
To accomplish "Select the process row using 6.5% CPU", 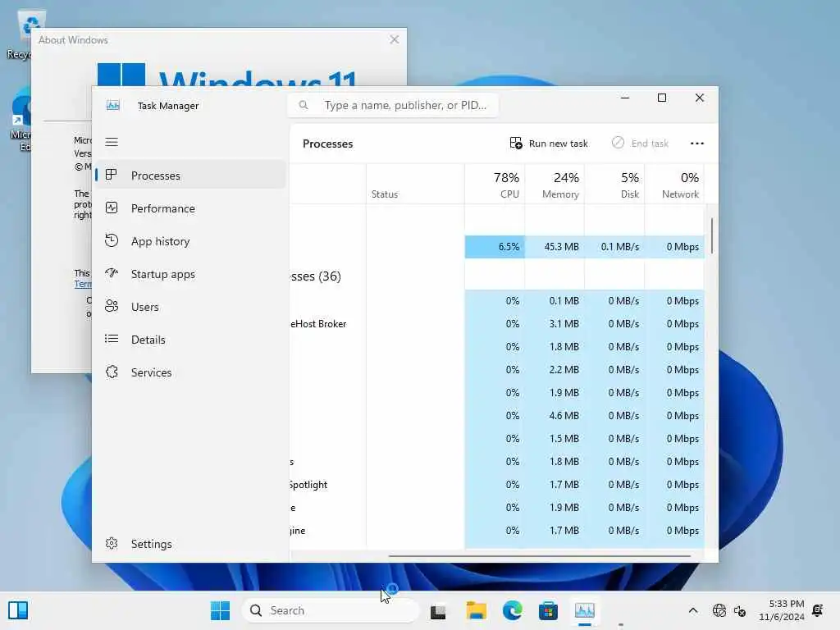I will [497, 247].
